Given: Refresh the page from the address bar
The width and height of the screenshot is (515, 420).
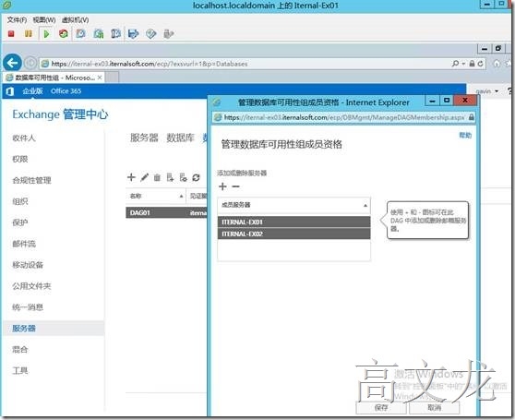Looking at the screenshot, I should (481, 64).
